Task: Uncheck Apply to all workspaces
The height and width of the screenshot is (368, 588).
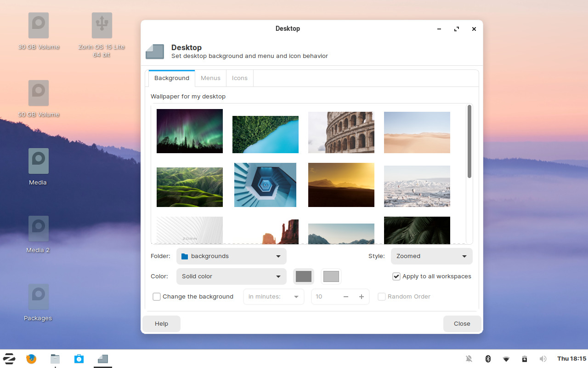Action: [x=396, y=276]
